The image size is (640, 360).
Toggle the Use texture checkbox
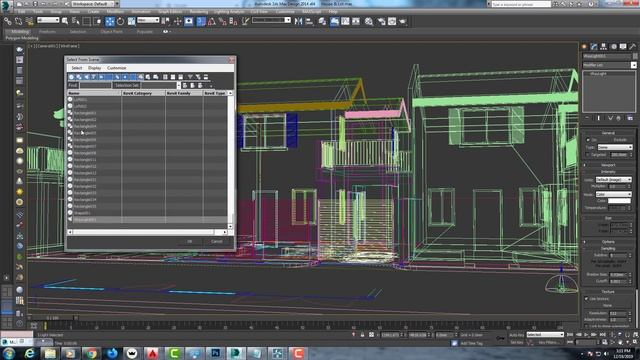(587, 299)
